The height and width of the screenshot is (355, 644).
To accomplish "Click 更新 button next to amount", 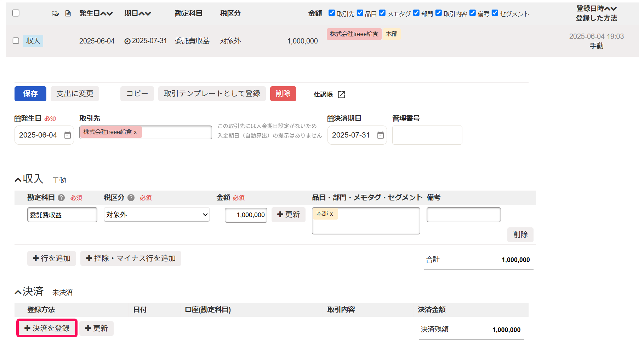I will coord(289,215).
